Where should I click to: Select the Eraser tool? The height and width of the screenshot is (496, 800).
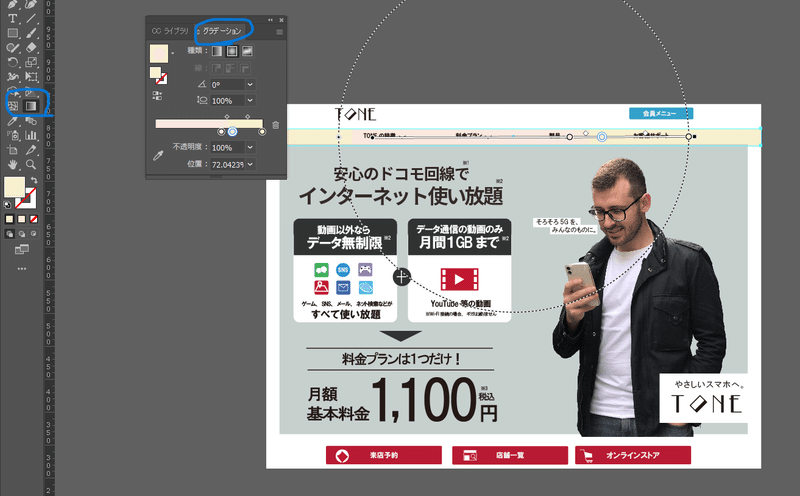[x=31, y=48]
